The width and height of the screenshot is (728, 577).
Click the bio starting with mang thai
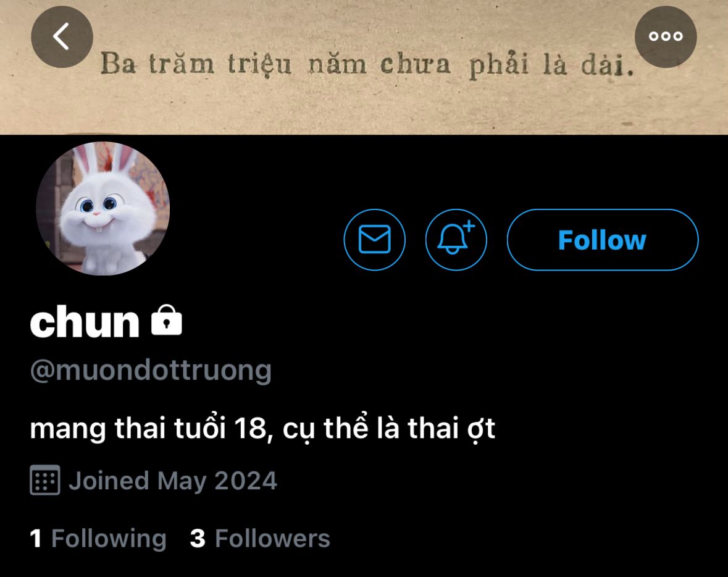262,428
